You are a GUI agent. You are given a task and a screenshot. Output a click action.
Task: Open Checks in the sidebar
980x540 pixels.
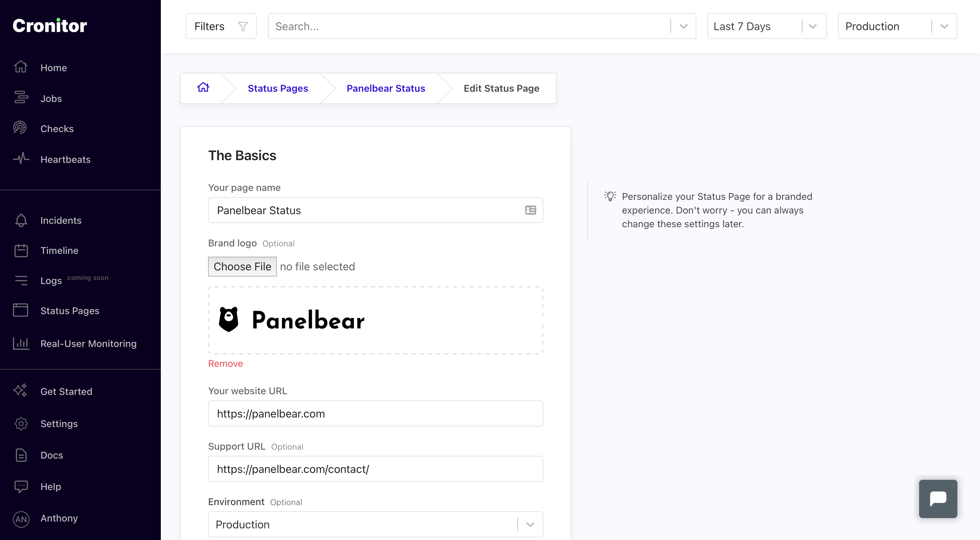click(x=57, y=129)
